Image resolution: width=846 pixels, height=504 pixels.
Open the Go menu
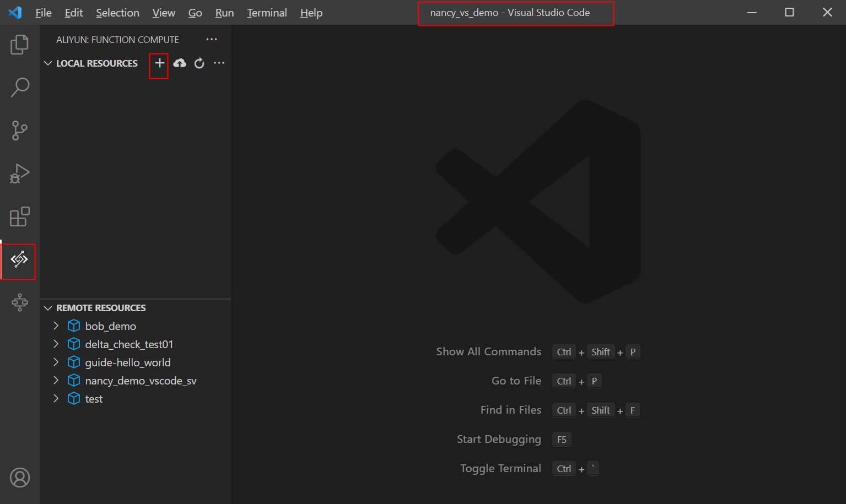195,13
